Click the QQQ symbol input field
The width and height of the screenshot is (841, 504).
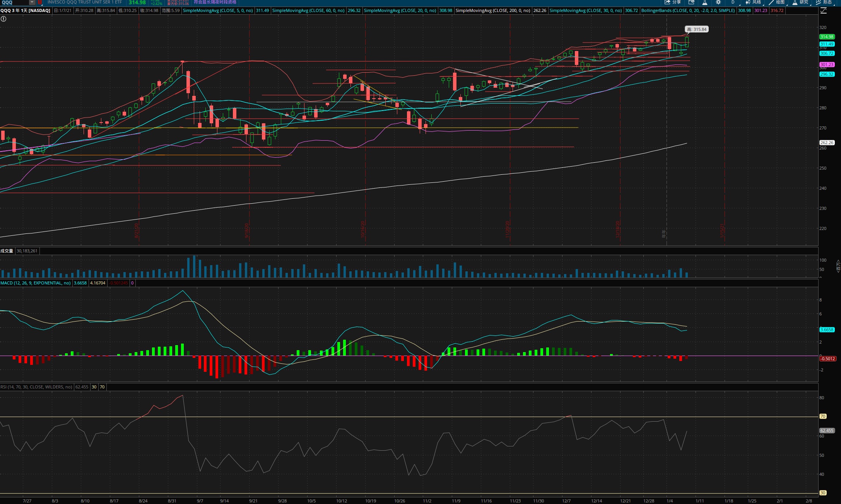(x=15, y=2)
